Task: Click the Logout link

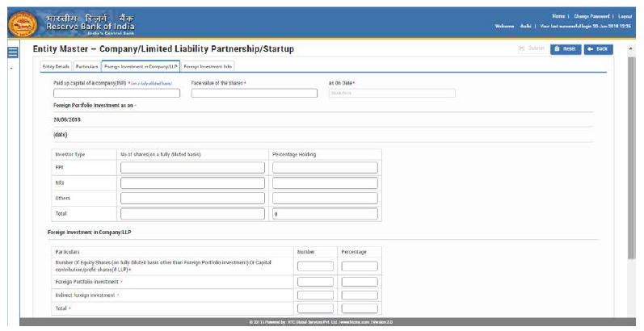Action: click(625, 16)
